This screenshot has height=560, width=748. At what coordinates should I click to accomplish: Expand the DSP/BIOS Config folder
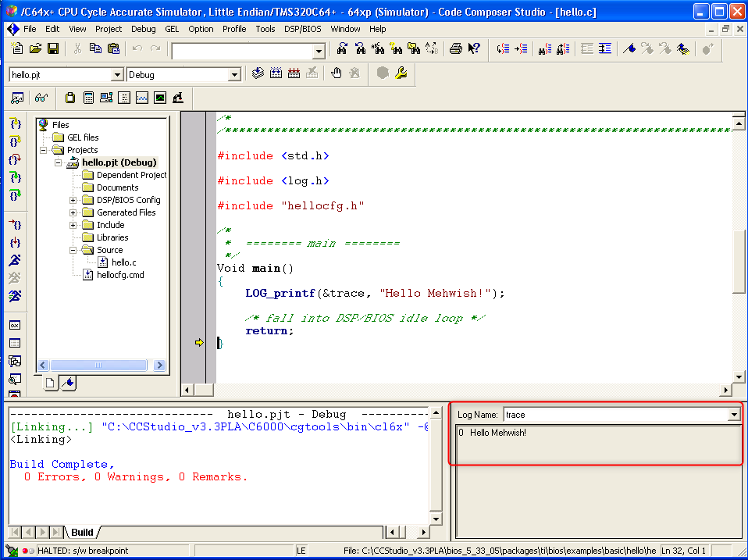pos(73,201)
